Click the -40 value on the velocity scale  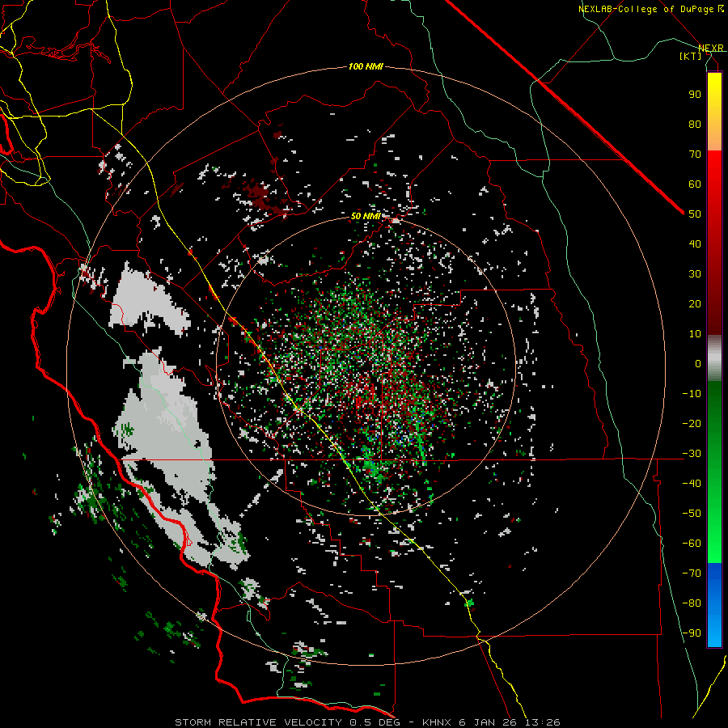coord(692,484)
